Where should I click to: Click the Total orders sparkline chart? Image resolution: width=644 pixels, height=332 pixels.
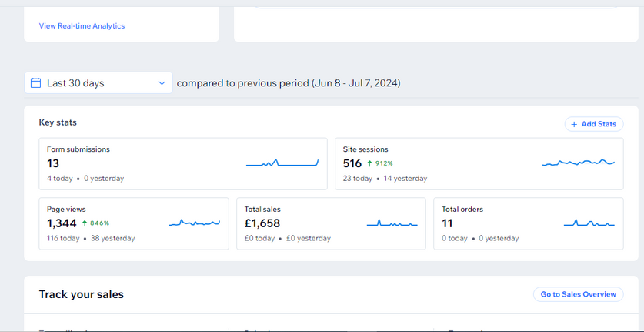[589, 223]
